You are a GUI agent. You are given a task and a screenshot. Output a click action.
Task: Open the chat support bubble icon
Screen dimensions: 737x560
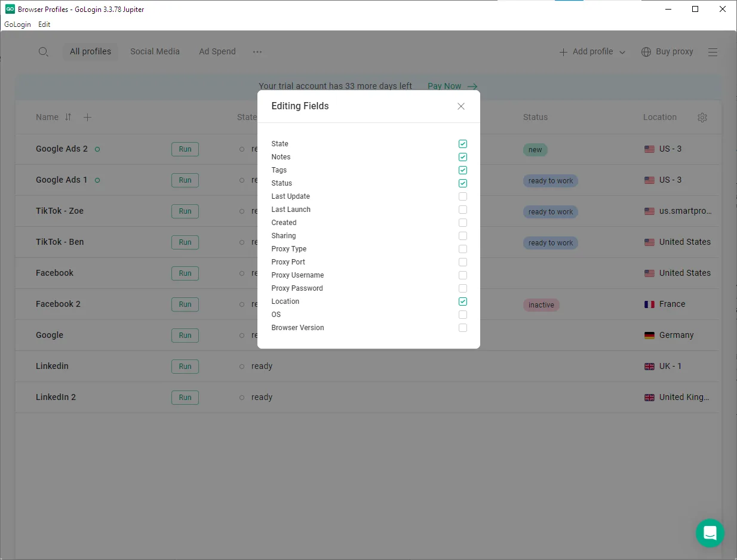click(710, 533)
